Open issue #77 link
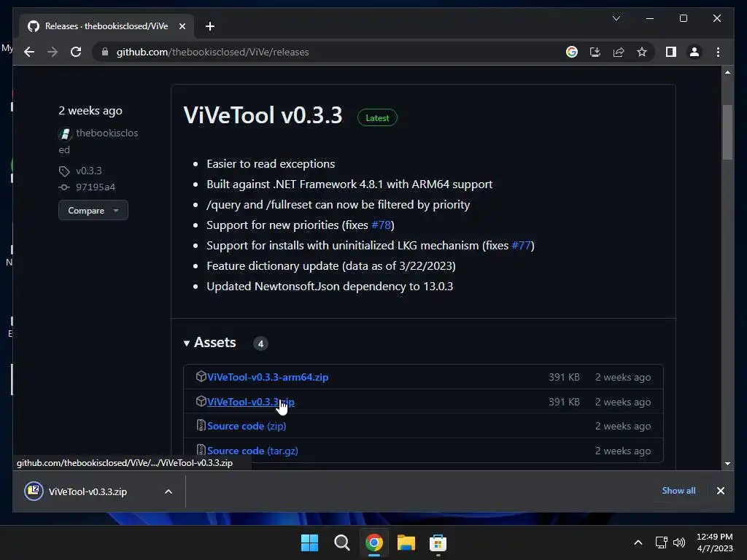The width and height of the screenshot is (747, 560). pyautogui.click(x=521, y=245)
